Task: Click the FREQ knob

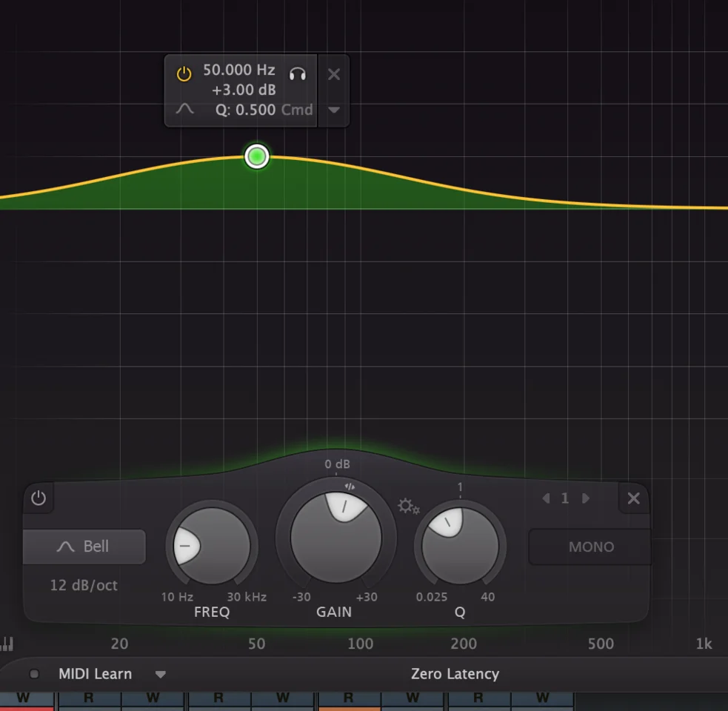Action: [212, 547]
